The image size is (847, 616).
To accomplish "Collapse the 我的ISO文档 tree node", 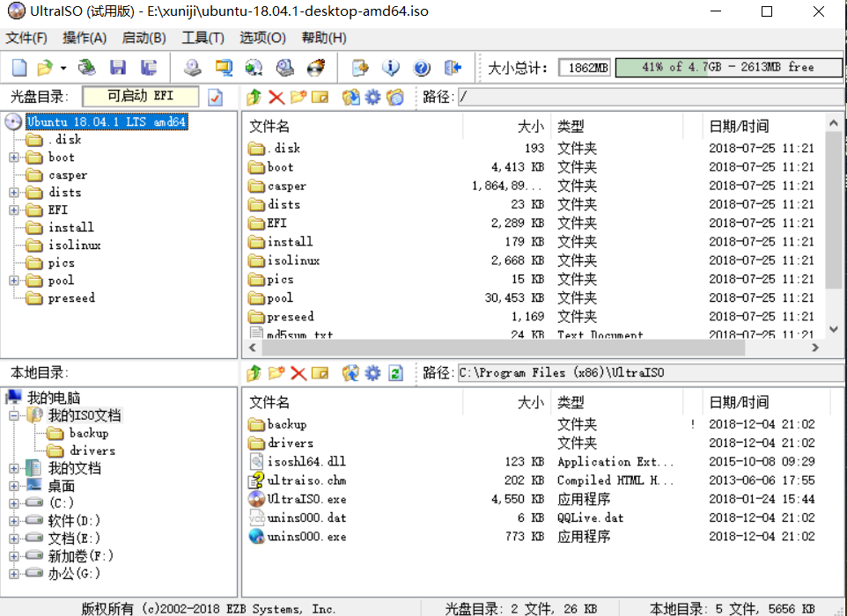I will coord(16,414).
